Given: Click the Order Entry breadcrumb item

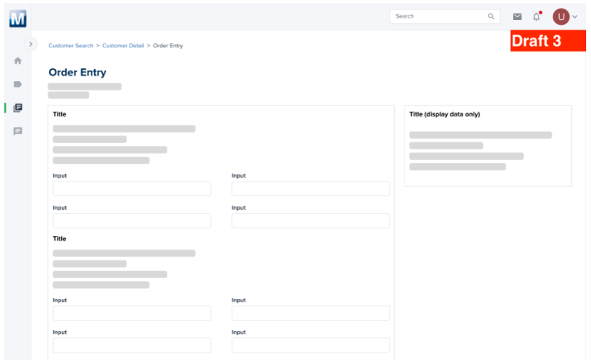Looking at the screenshot, I should point(168,46).
